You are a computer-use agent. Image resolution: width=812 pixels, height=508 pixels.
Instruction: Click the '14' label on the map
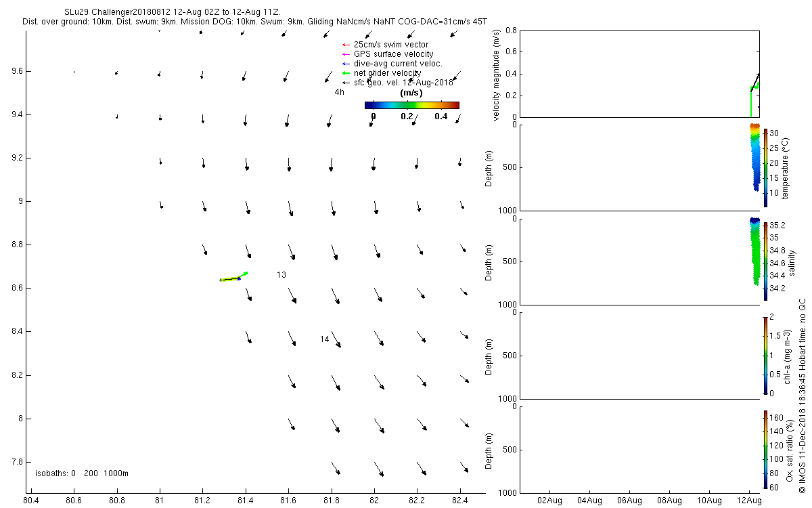pos(325,339)
